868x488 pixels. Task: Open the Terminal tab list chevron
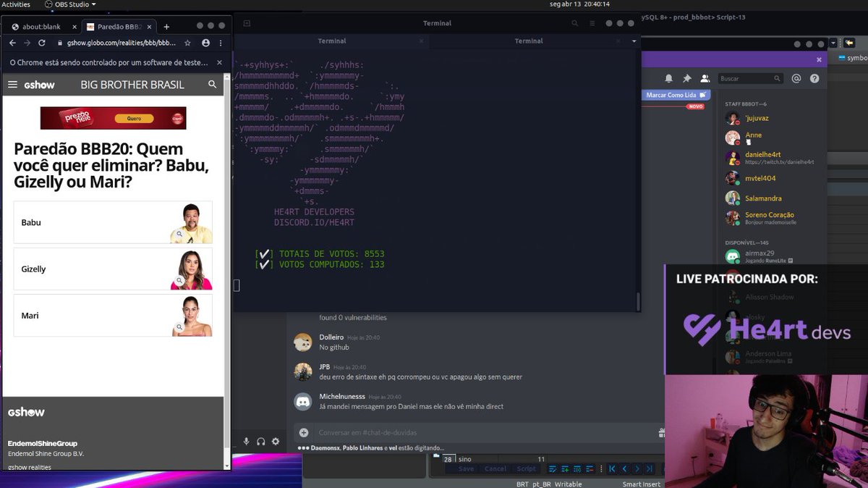tap(634, 41)
